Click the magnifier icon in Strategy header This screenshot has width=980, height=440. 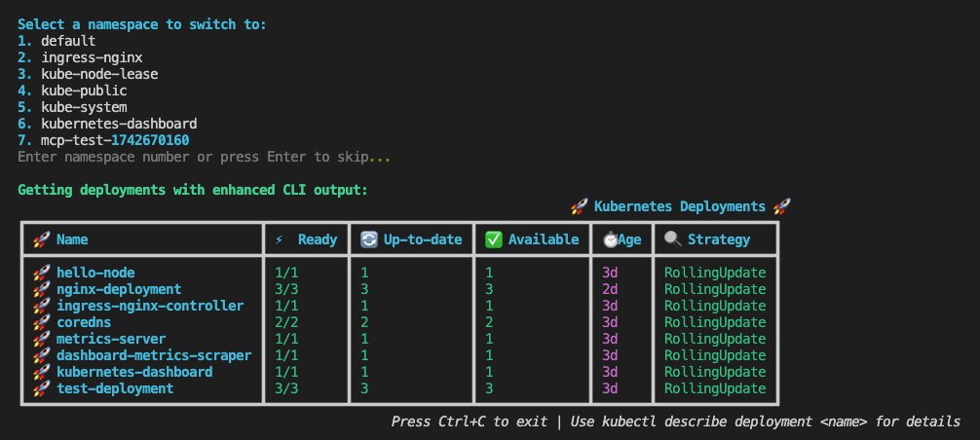(673, 239)
